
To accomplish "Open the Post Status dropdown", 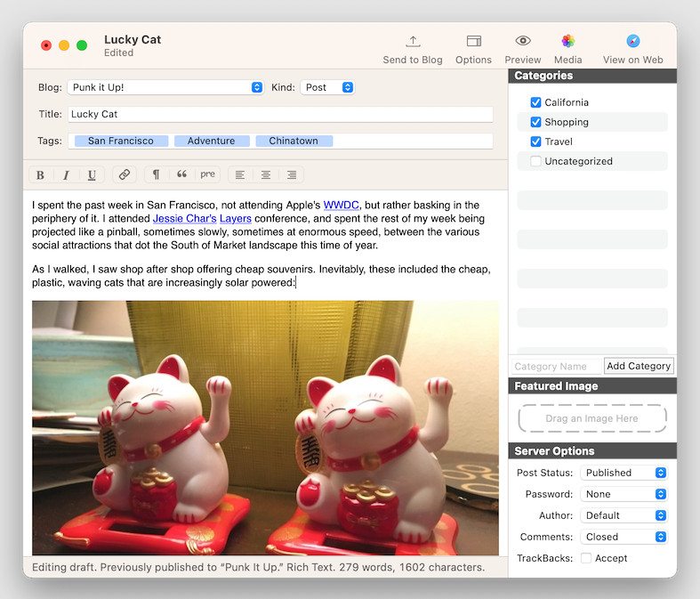I will 624,473.
